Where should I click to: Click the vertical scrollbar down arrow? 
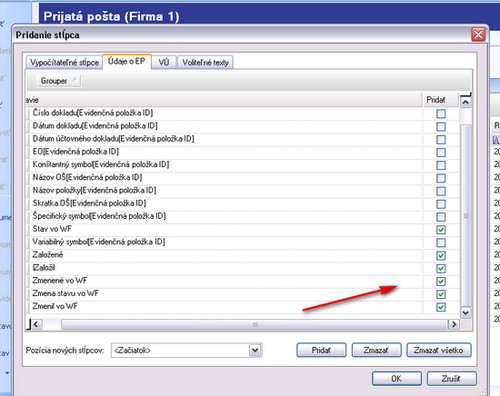tap(466, 313)
